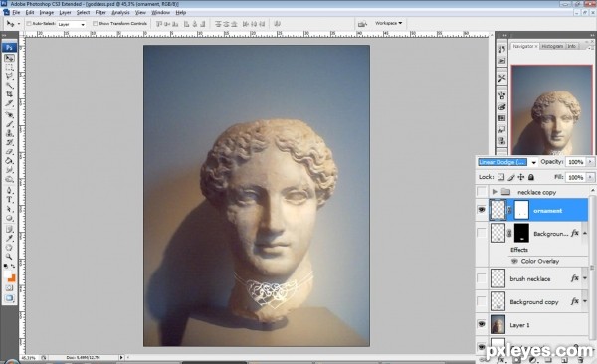The width and height of the screenshot is (597, 364).
Task: Click the lock all padlock icon
Action: (531, 177)
